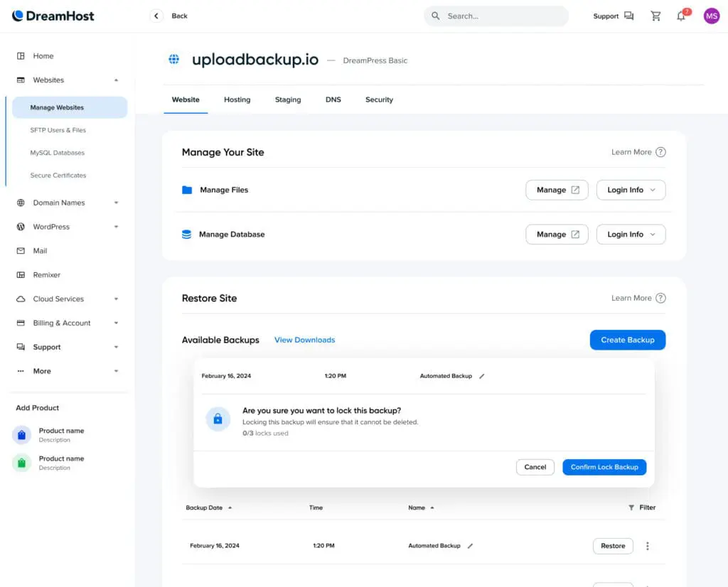Click Learn More in Restore Site
The width and height of the screenshot is (728, 587).
(x=631, y=298)
